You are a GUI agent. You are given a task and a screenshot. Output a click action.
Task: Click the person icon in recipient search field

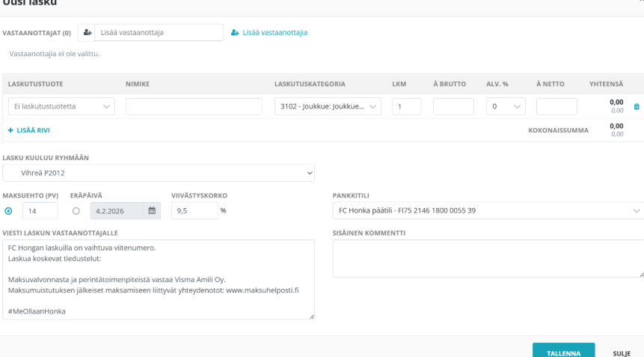click(88, 33)
